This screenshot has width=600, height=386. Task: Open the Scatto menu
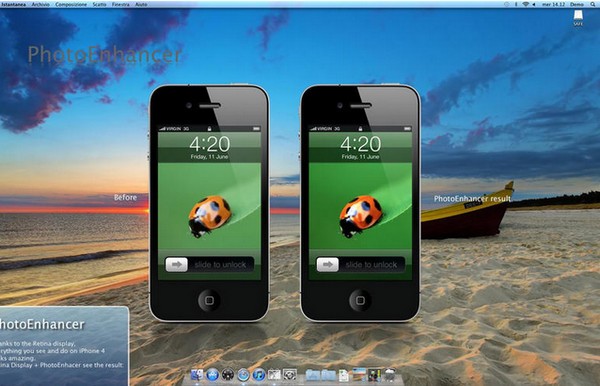99,4
